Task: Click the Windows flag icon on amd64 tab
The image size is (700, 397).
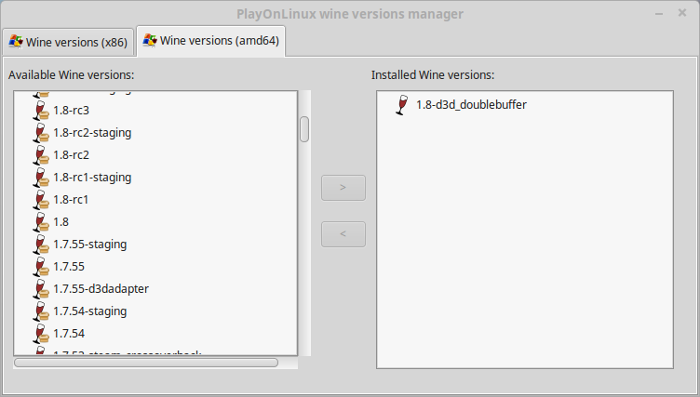Action: (150, 40)
